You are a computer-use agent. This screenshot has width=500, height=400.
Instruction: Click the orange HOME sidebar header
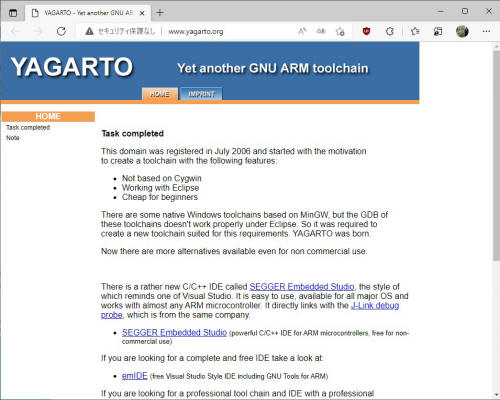point(48,116)
